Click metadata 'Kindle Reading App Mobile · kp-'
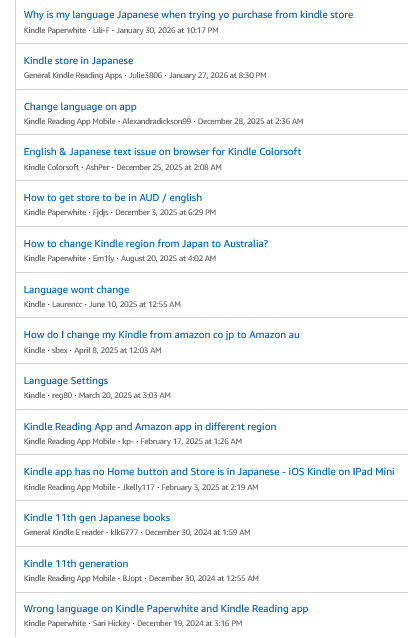408x638 pixels. pos(133,441)
